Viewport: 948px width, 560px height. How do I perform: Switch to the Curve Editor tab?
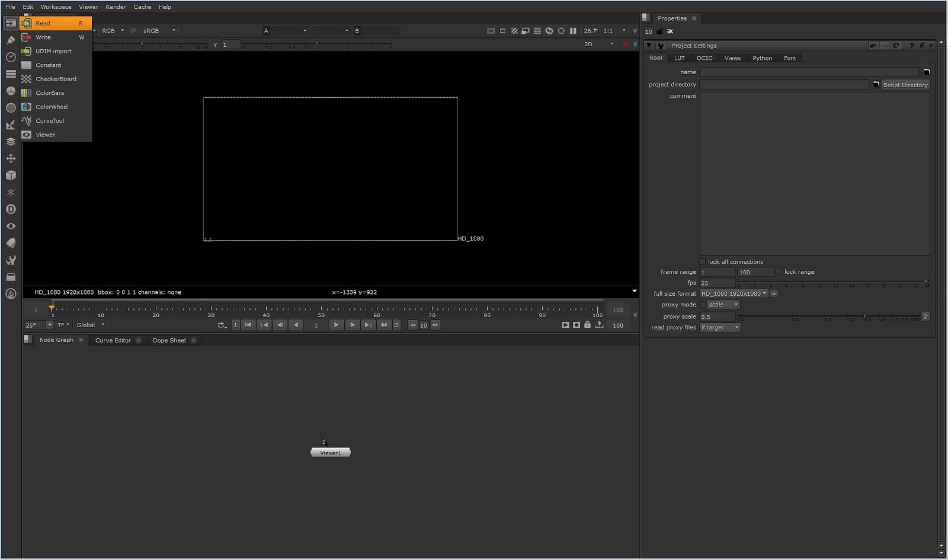[x=113, y=340]
